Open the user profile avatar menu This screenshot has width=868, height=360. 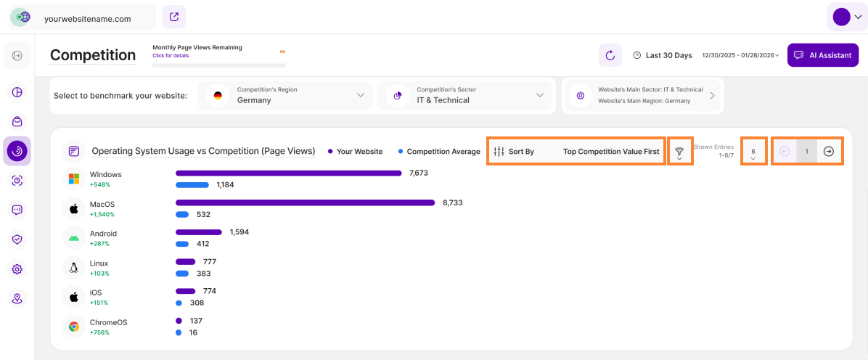point(846,17)
